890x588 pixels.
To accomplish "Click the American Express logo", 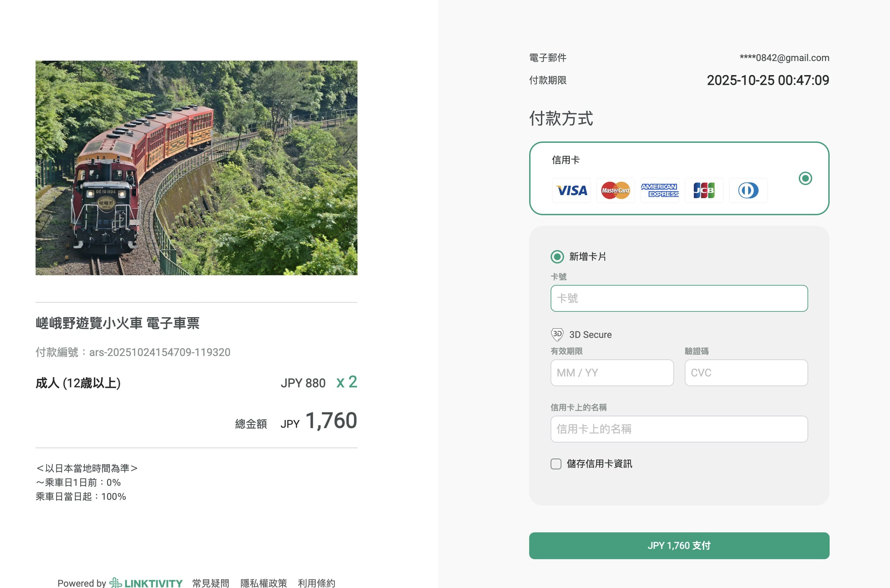I will [x=660, y=190].
